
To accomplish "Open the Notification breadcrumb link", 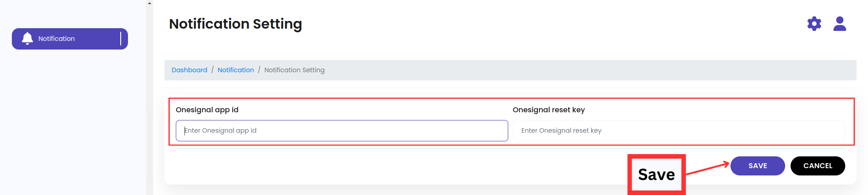I will coord(235,70).
